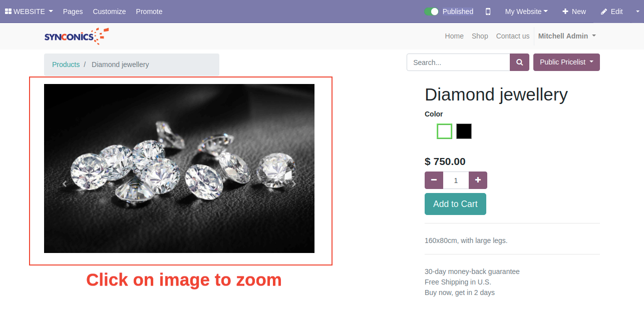
Task: Follow the Products breadcrumb link
Action: (66, 64)
